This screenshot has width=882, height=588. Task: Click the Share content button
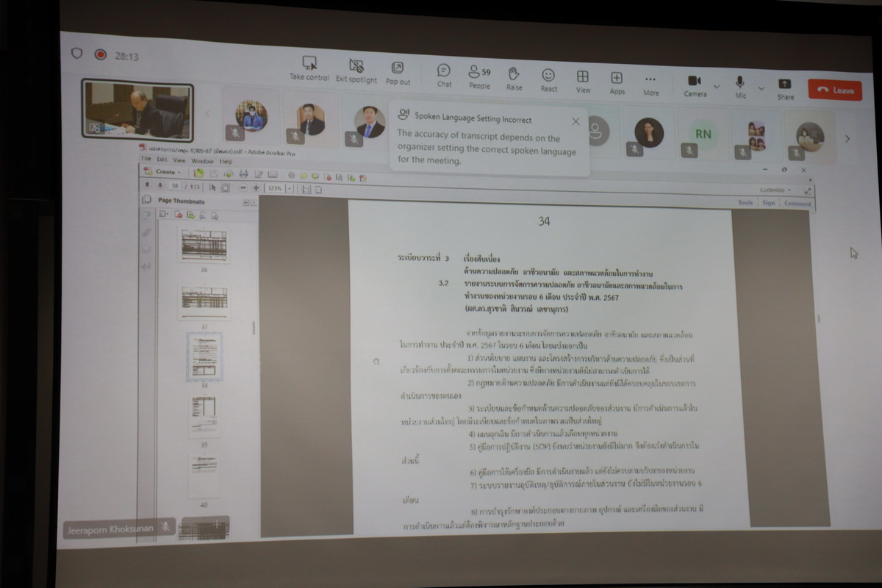(785, 88)
